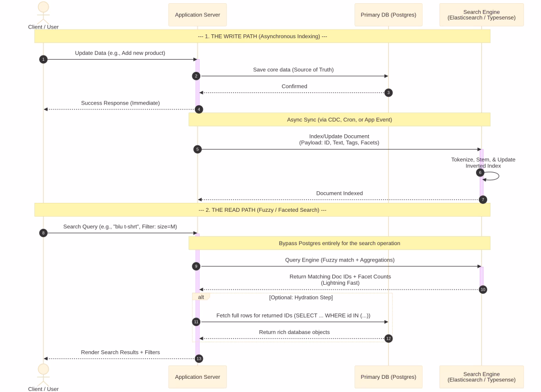Screen dimensions: 541x392
Task: Click the Client / User actor icon at top
Action: pyautogui.click(x=43, y=13)
